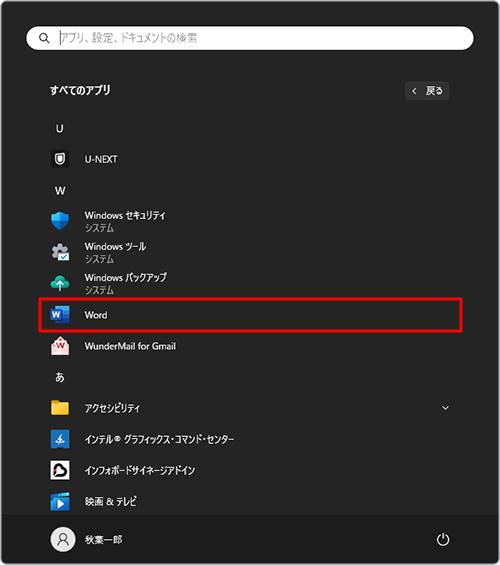The height and width of the screenshot is (565, 500).
Task: Launch Word from its blue W icon
Action: point(60,315)
